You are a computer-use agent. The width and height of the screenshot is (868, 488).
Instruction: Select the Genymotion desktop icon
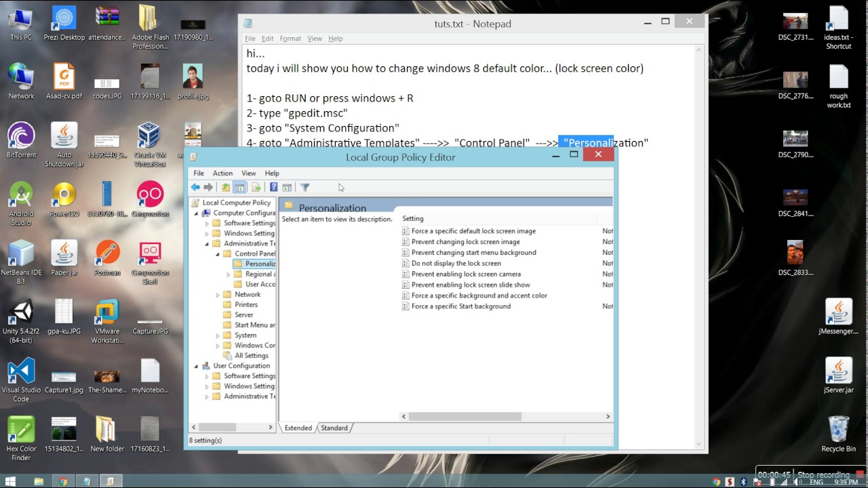(150, 199)
